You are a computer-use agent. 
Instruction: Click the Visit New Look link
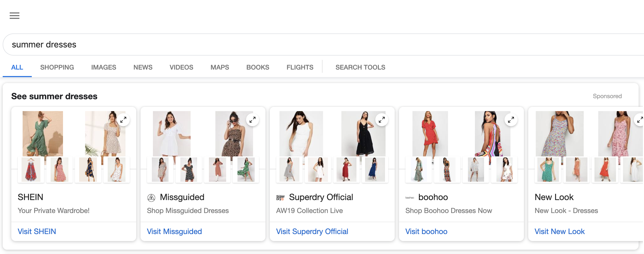[560, 231]
